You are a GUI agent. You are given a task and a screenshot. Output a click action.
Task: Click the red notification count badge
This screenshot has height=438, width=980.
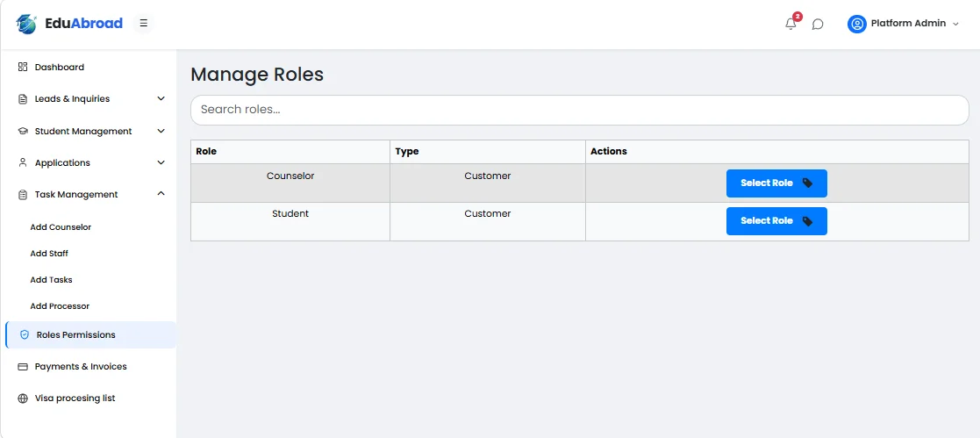[798, 17]
